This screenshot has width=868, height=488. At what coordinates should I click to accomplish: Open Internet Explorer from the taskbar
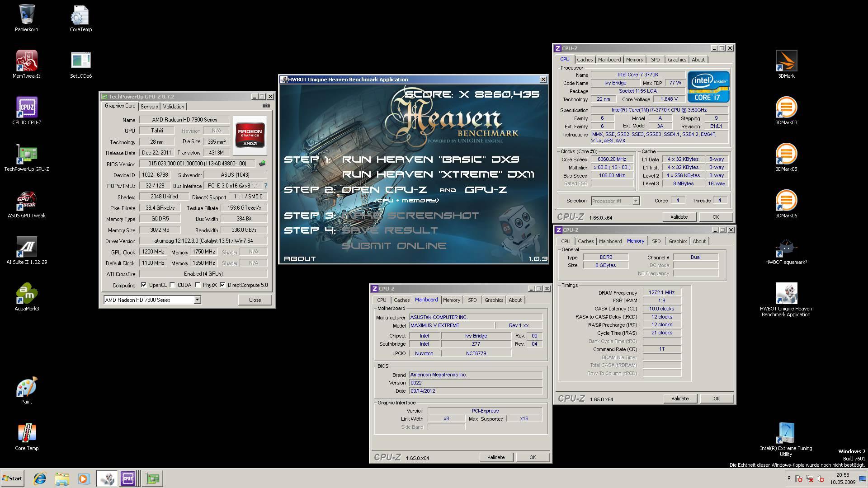coord(40,479)
